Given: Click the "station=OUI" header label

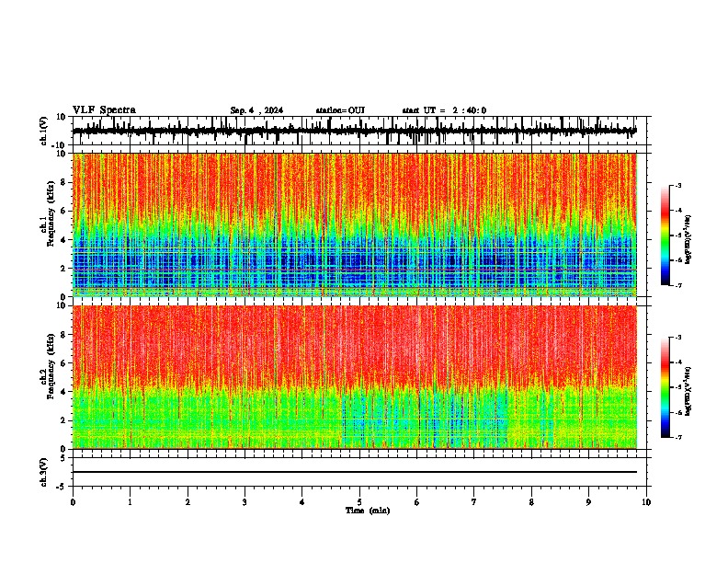Looking at the screenshot, I should click(340, 110).
